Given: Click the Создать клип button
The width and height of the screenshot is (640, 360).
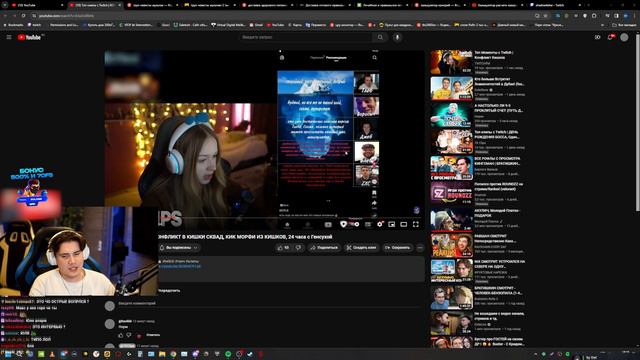Looking at the screenshot, I should (x=361, y=248).
